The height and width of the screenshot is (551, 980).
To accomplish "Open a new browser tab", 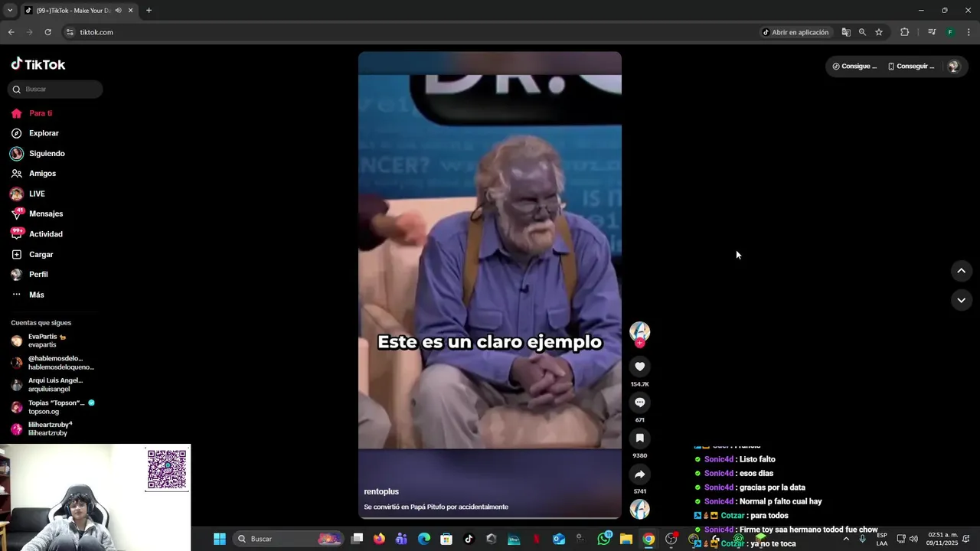I will click(x=149, y=11).
